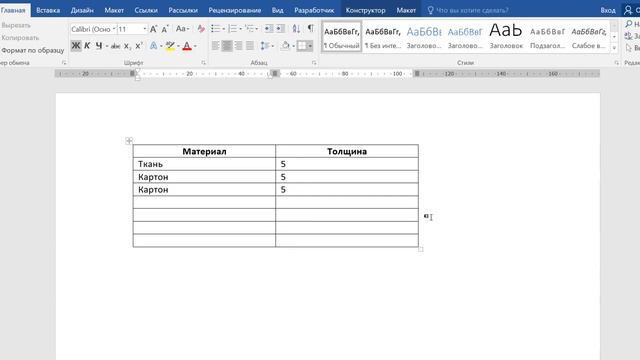Screen dimensions: 640x360
Task: Select the Обычный style
Action: (342, 37)
